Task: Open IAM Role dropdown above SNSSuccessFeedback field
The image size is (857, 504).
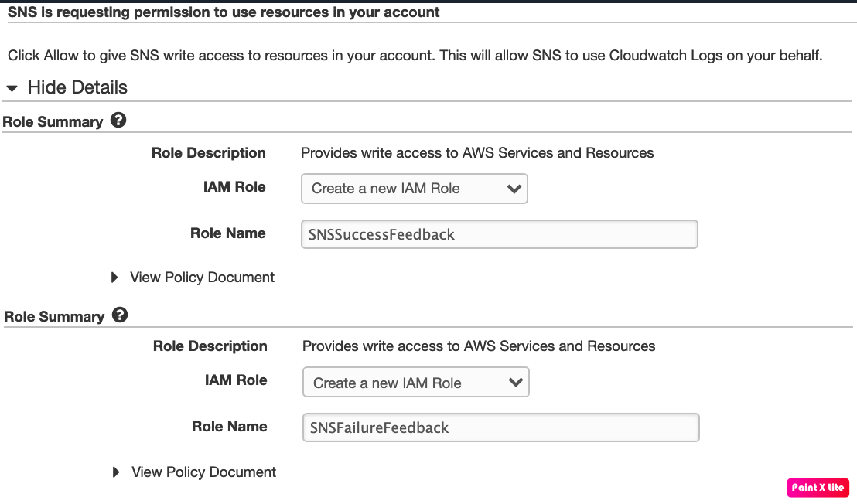Action: (x=414, y=189)
